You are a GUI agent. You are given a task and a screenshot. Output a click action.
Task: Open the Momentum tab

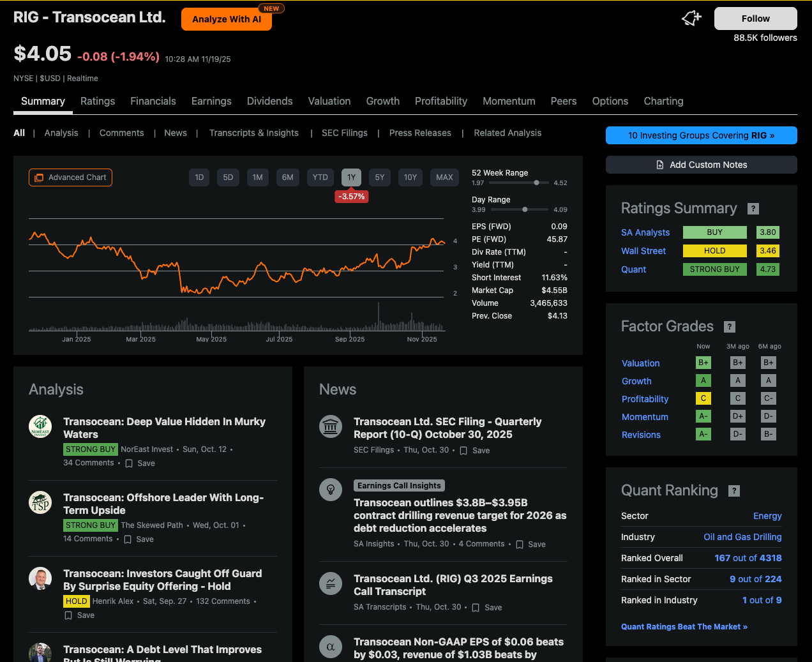[x=509, y=101]
